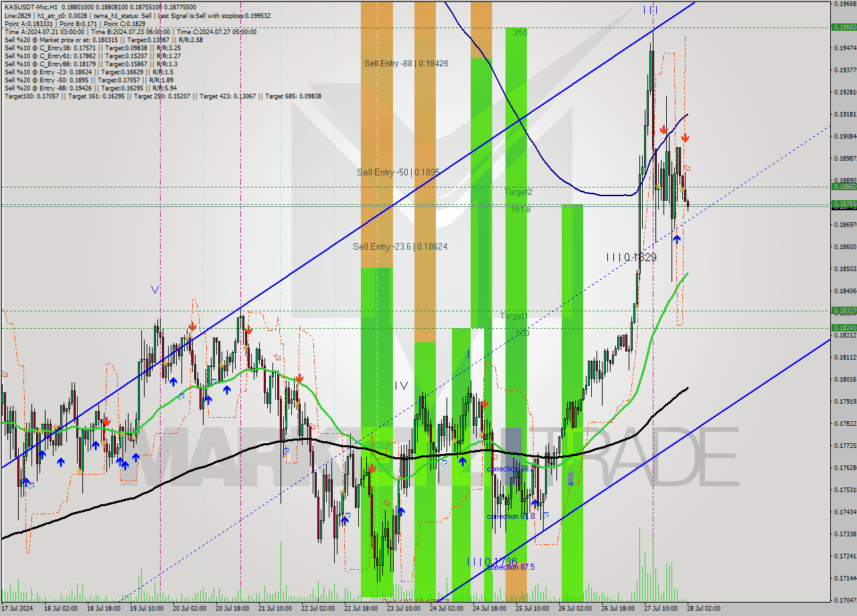Click the 'Sell Entry -23.6 | 0.18624' chart label

pos(400,246)
